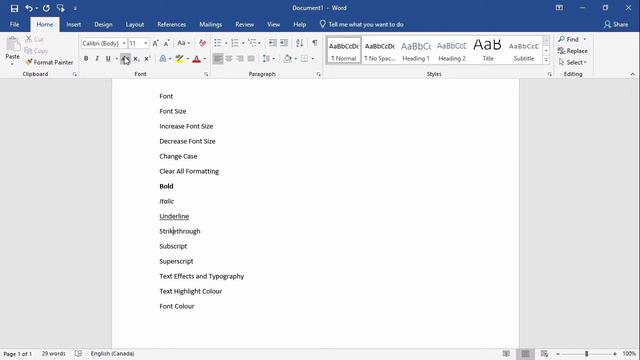The width and height of the screenshot is (640, 360).
Task: Apply red font colour button
Action: [196, 59]
